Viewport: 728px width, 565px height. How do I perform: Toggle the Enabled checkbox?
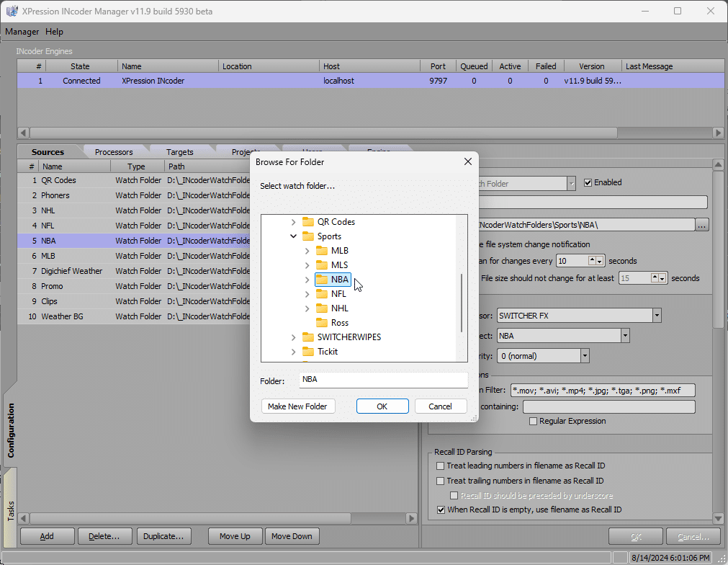(x=588, y=182)
